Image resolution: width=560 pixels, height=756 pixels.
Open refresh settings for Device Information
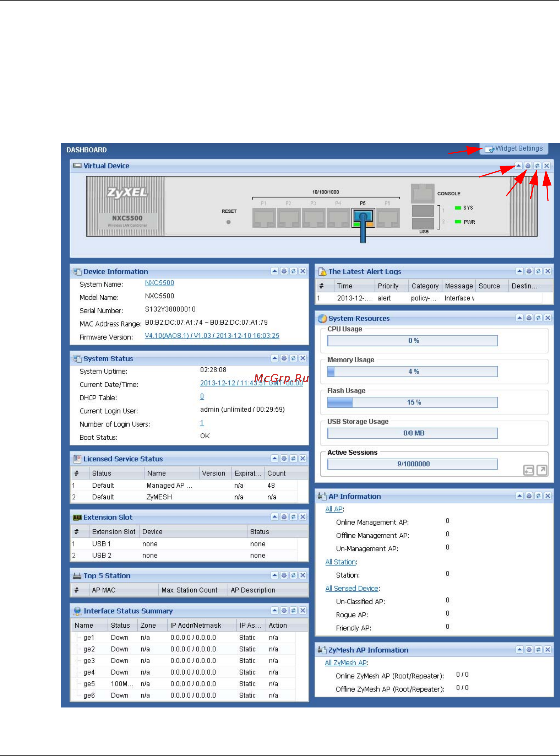click(284, 271)
